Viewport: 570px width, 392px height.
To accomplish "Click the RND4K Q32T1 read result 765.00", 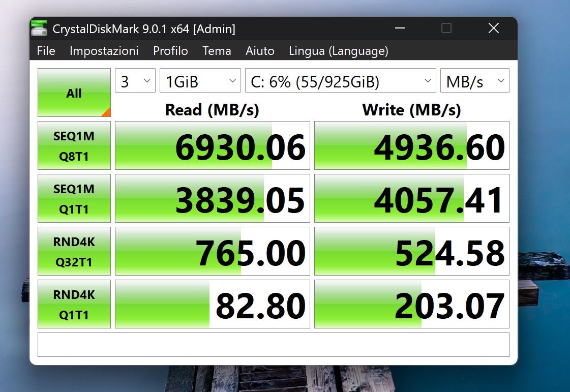I will coord(213,251).
